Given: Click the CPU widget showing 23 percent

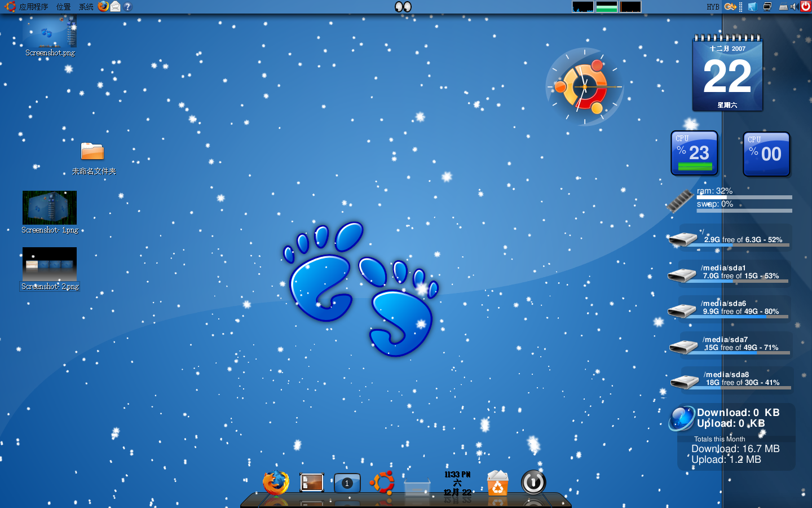Looking at the screenshot, I should click(694, 153).
